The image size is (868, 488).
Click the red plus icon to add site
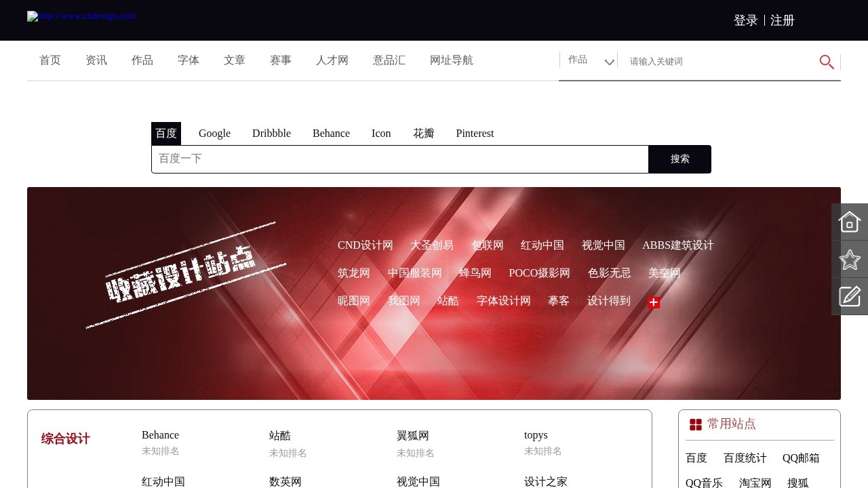[654, 303]
